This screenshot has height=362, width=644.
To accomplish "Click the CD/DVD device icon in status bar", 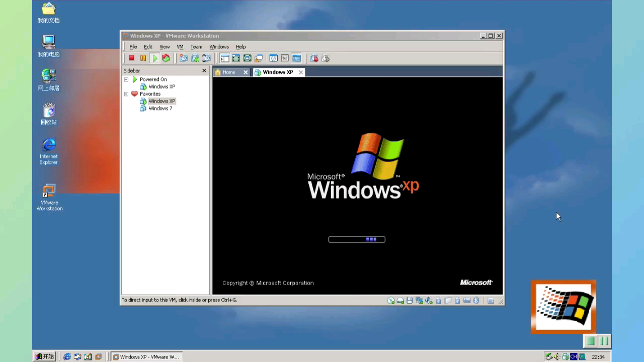I will [391, 300].
